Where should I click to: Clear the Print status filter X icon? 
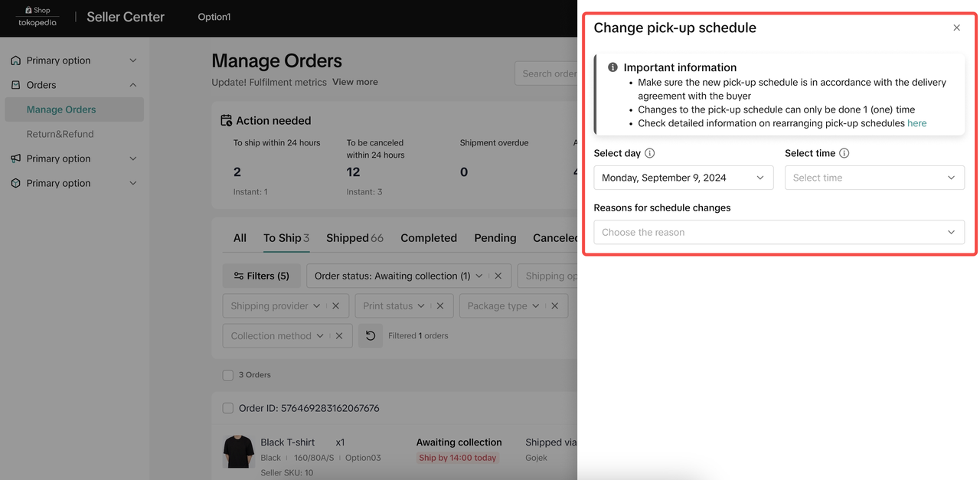(x=440, y=305)
